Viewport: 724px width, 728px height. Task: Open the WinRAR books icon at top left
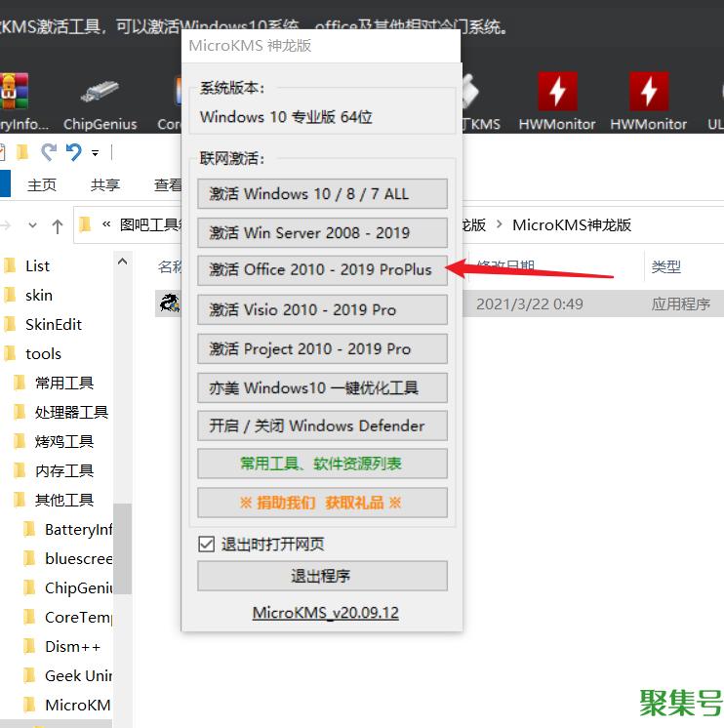[x=14, y=91]
